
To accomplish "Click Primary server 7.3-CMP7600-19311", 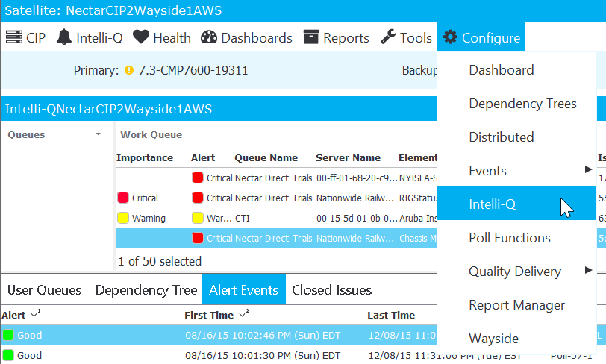I will (x=193, y=70).
